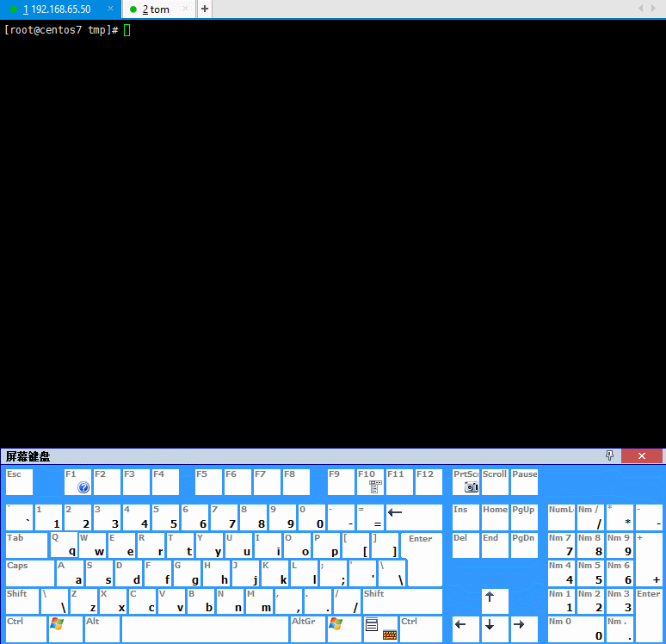Toggle the left Shift key
The width and height of the screenshot is (666, 644).
coord(22,601)
